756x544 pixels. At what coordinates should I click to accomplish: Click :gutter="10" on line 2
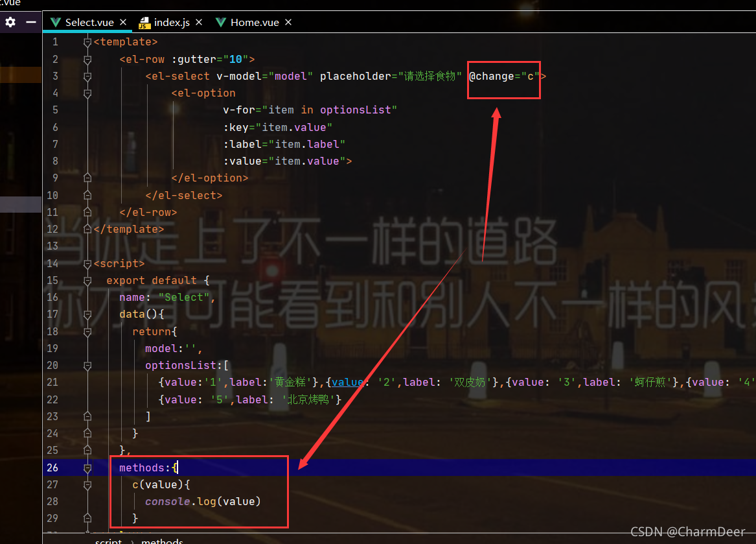pyautogui.click(x=210, y=60)
